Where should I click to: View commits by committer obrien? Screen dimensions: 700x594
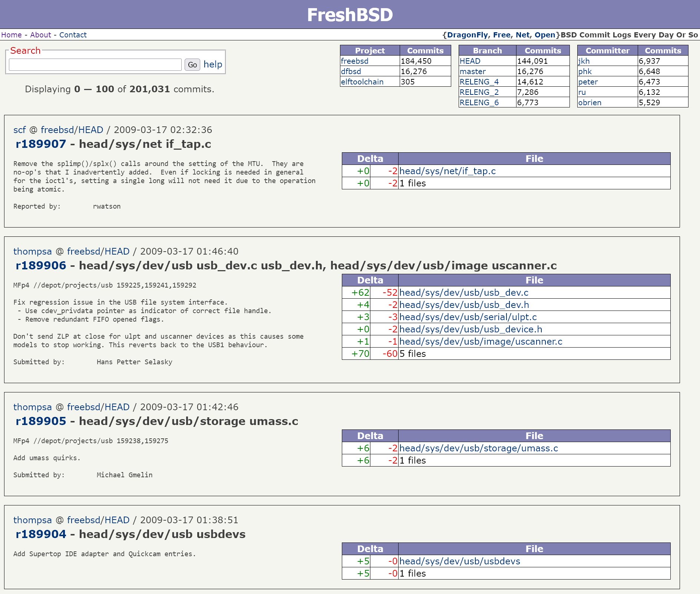tap(590, 103)
